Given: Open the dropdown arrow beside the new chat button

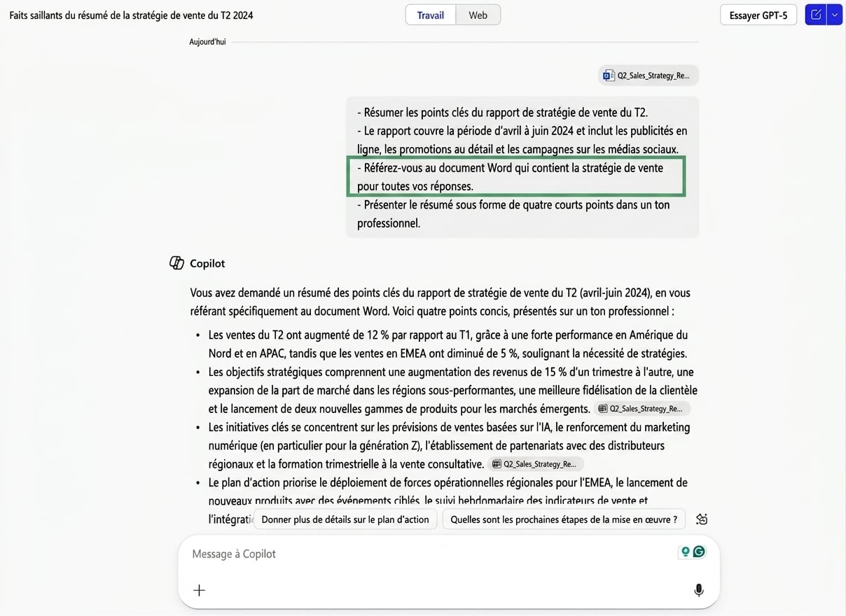Looking at the screenshot, I should [834, 15].
